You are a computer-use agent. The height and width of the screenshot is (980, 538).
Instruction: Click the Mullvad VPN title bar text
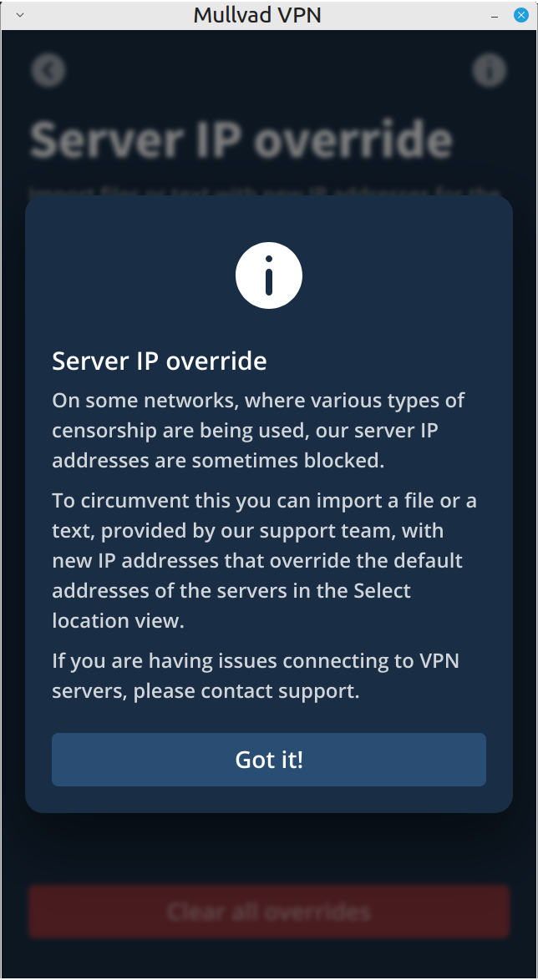pyautogui.click(x=257, y=15)
